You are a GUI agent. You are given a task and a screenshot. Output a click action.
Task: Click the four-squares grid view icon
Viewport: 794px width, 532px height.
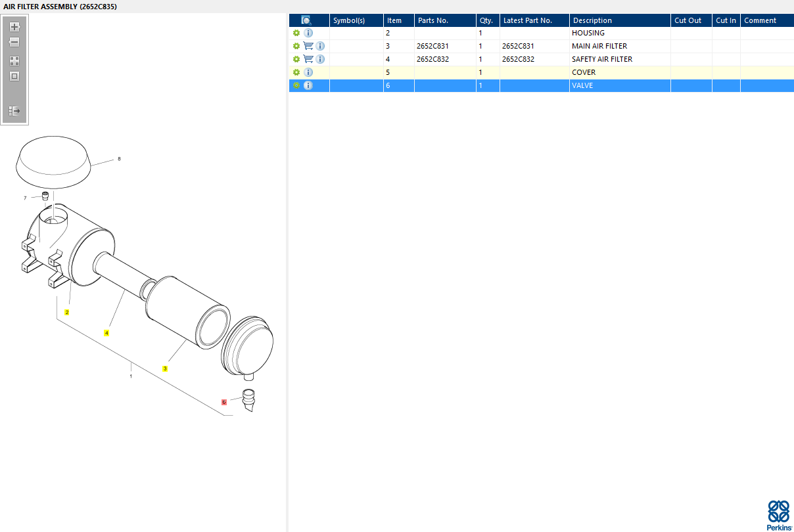(x=14, y=60)
